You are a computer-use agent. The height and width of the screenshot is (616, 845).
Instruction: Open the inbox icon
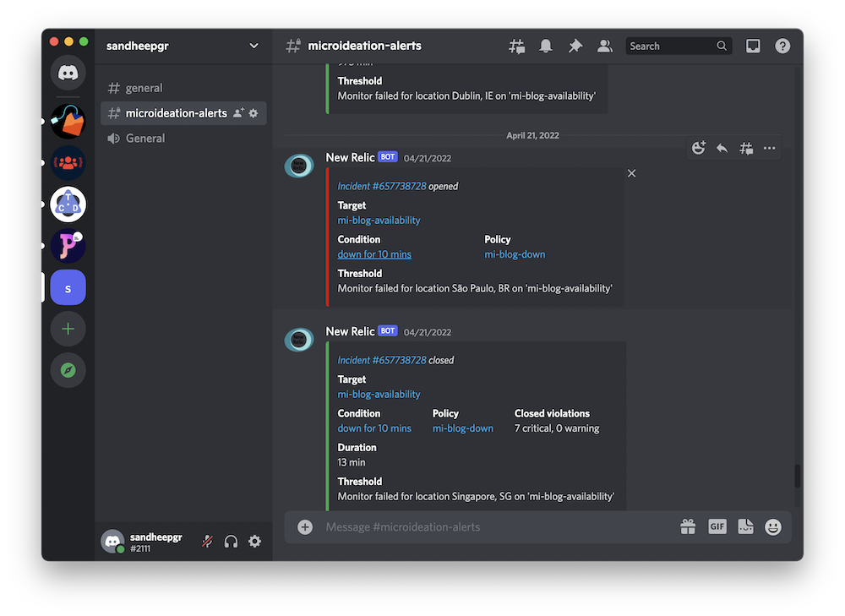[753, 46]
